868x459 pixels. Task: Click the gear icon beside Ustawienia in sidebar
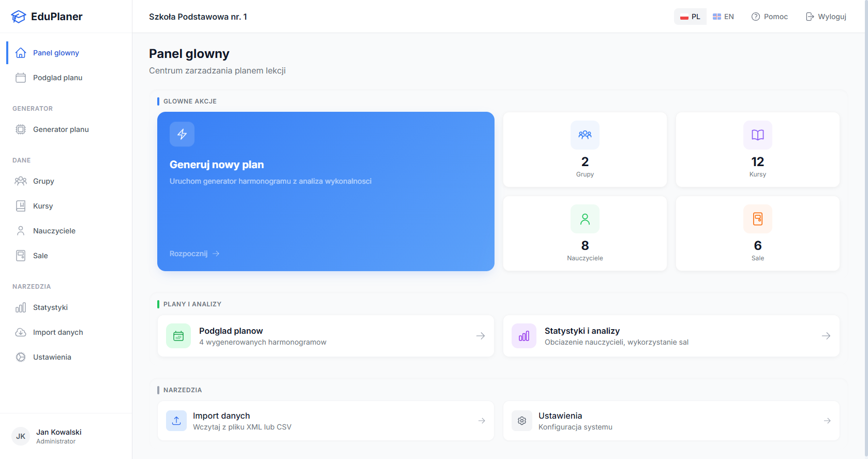click(21, 357)
